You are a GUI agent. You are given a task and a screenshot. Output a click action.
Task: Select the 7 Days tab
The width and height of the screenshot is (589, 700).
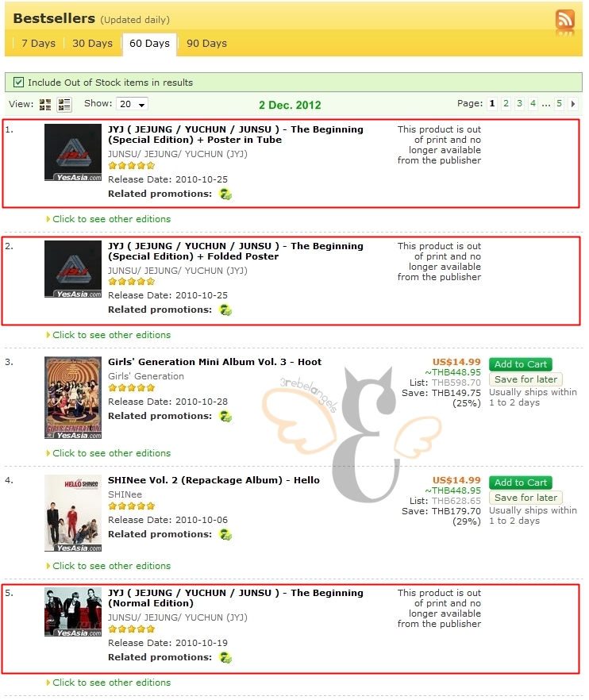tap(38, 44)
